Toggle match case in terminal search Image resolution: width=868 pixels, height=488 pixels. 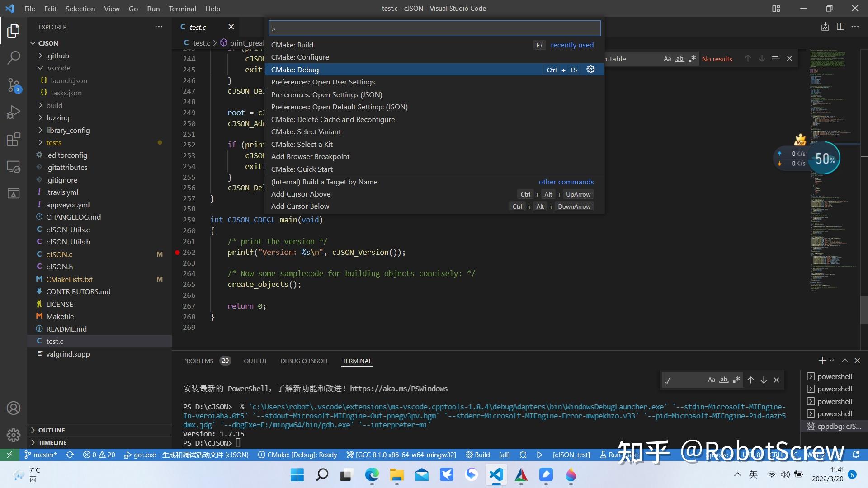pos(711,380)
